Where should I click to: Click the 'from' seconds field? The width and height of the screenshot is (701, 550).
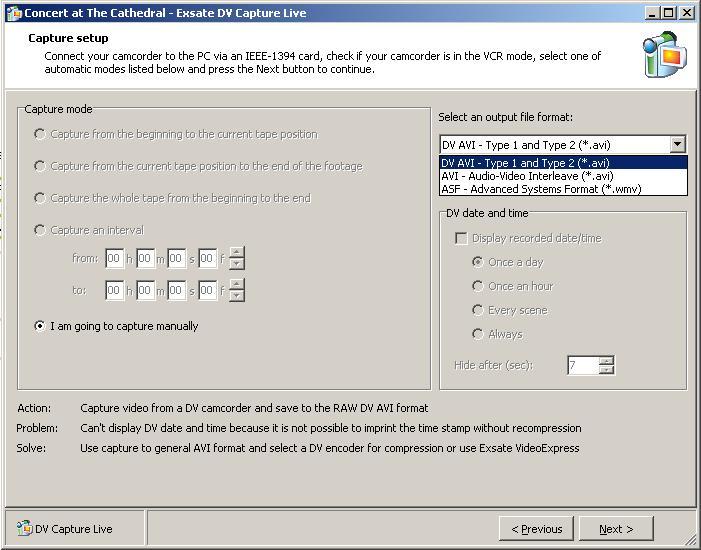click(177, 258)
